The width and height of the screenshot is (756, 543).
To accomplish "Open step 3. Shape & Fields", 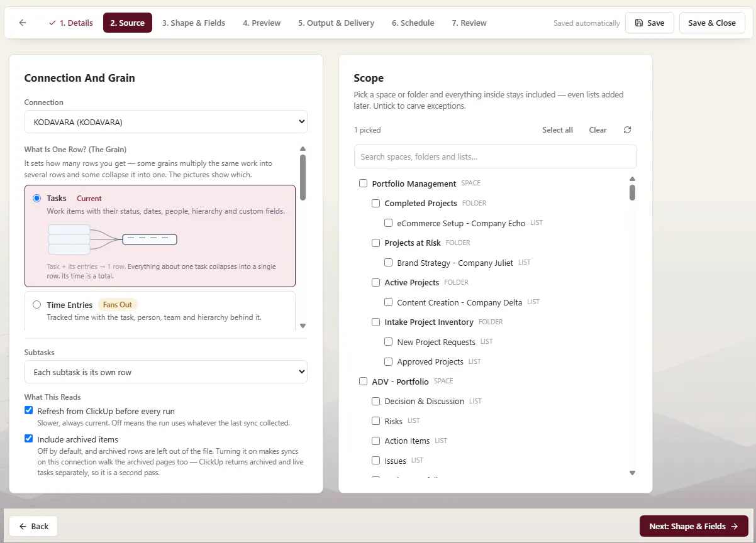I will (194, 23).
